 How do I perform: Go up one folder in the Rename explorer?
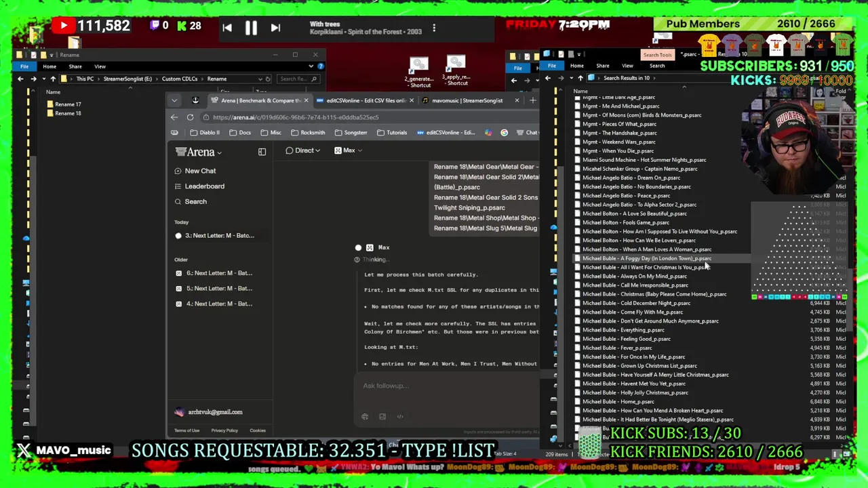[53, 79]
